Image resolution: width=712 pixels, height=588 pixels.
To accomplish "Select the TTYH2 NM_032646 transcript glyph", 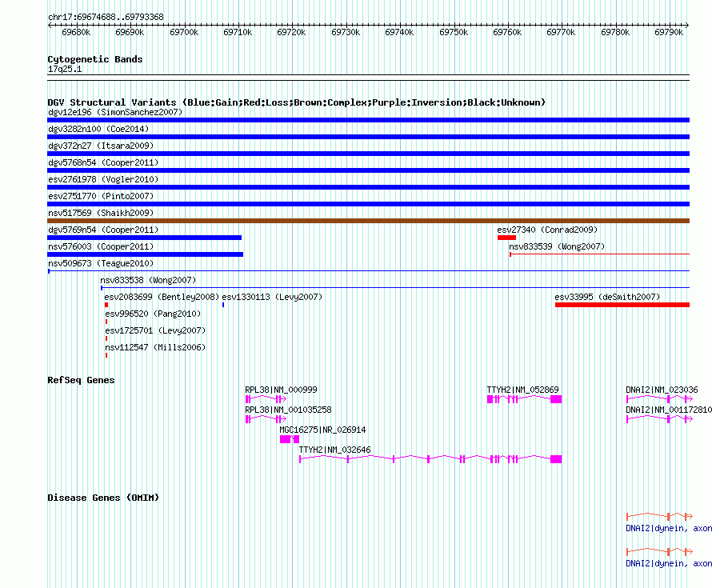I will [430, 459].
